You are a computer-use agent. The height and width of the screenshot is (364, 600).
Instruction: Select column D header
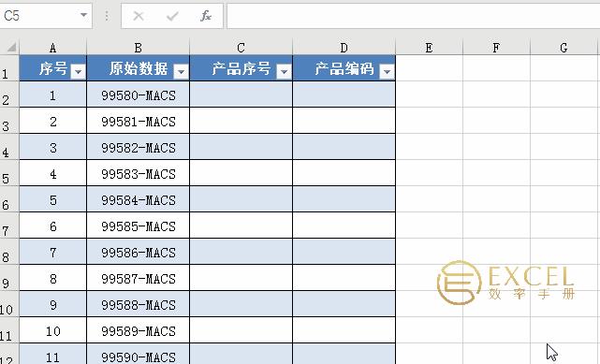(344, 48)
